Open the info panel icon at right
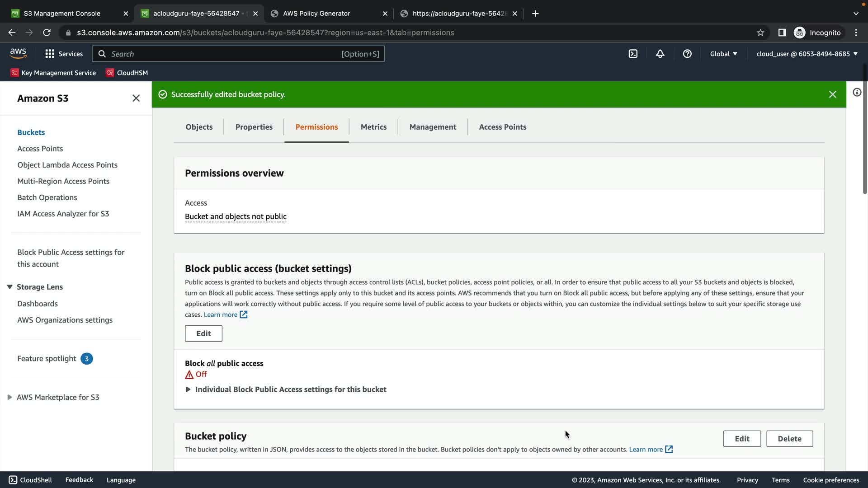This screenshot has height=488, width=868. point(857,93)
